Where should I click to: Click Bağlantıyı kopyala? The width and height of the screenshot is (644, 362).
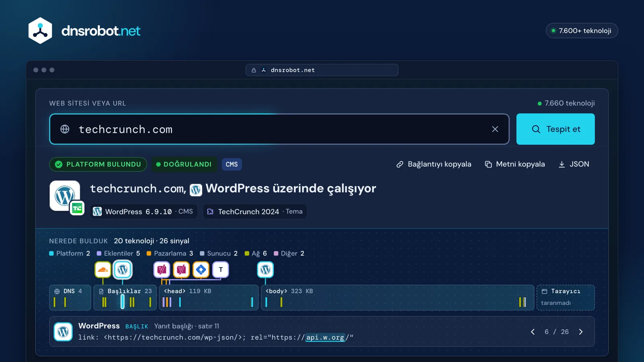point(433,164)
